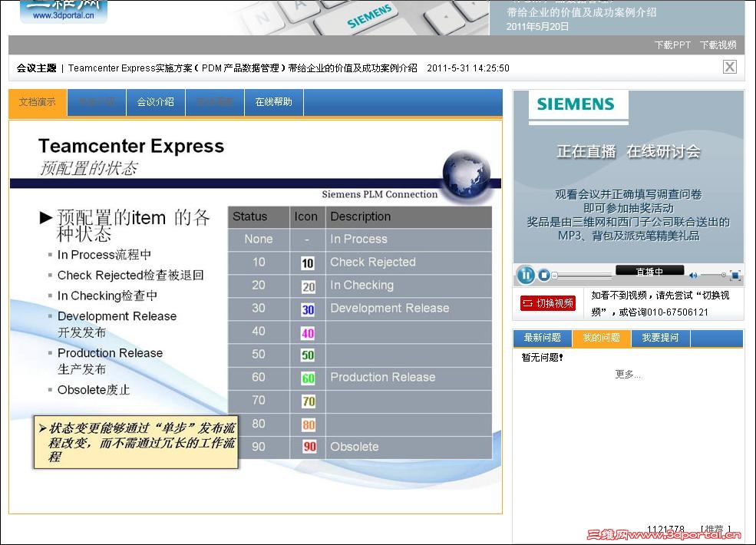Click the green status 50 icon

coord(308,355)
